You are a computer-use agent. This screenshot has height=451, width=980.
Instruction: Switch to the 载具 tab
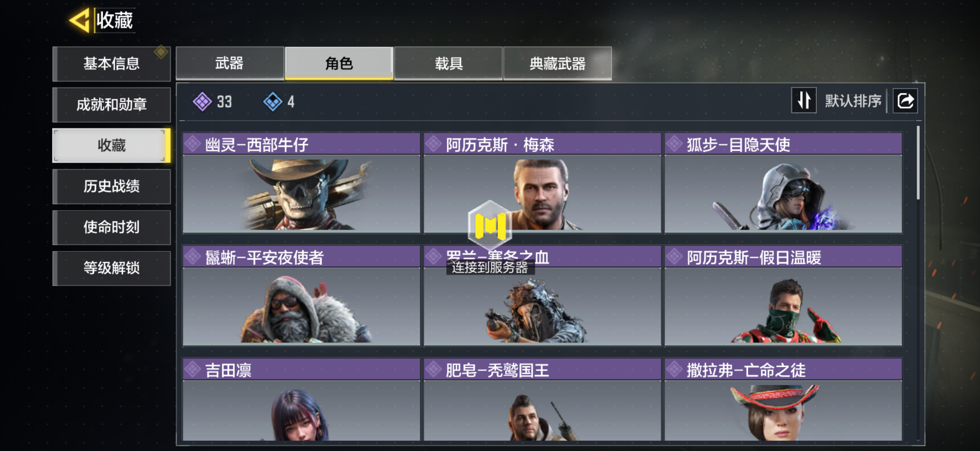click(x=449, y=64)
